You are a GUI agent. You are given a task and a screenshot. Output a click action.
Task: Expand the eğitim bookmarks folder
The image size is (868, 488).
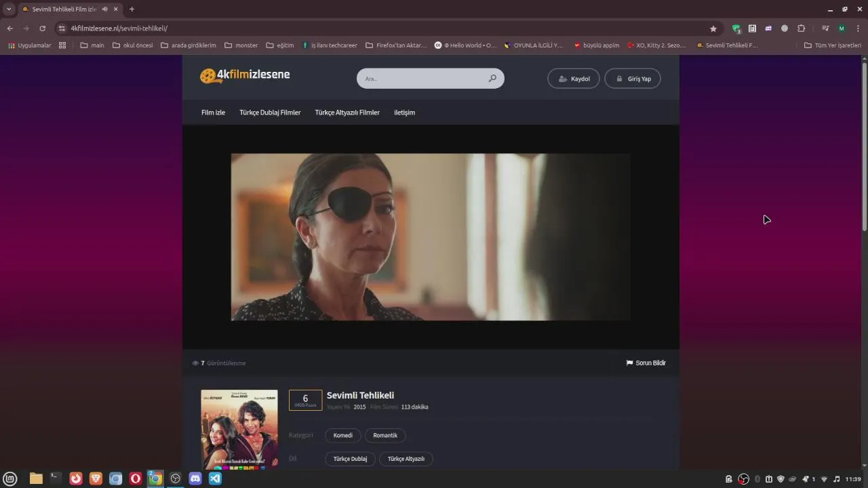click(280, 45)
